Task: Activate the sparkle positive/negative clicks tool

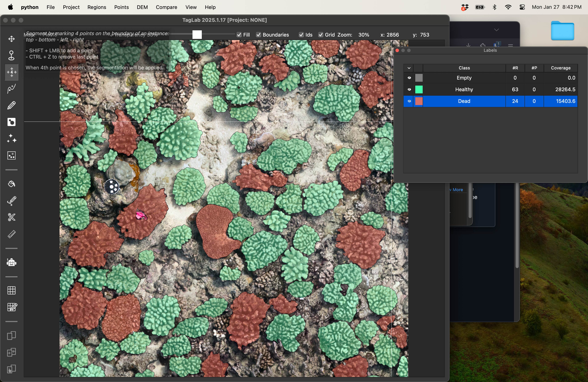Action: 11,139
